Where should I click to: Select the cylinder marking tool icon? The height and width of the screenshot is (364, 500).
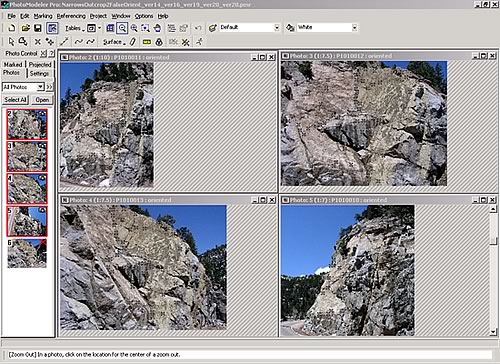coord(133,42)
